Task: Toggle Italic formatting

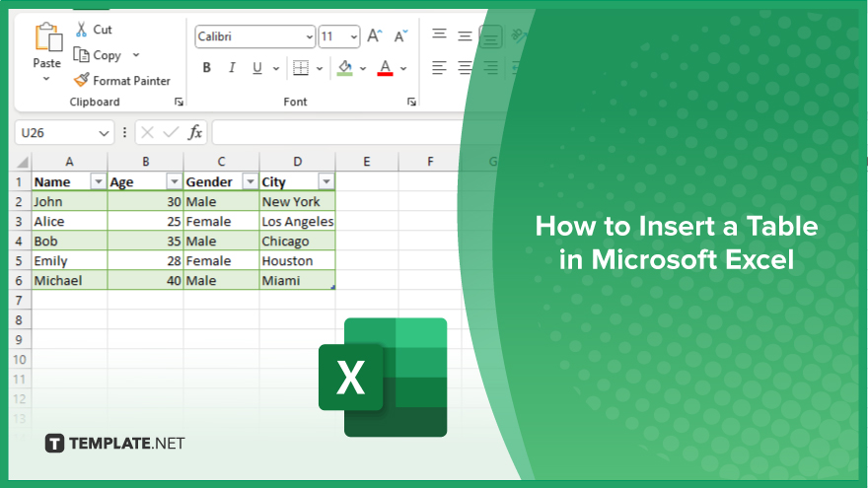Action: click(x=232, y=67)
